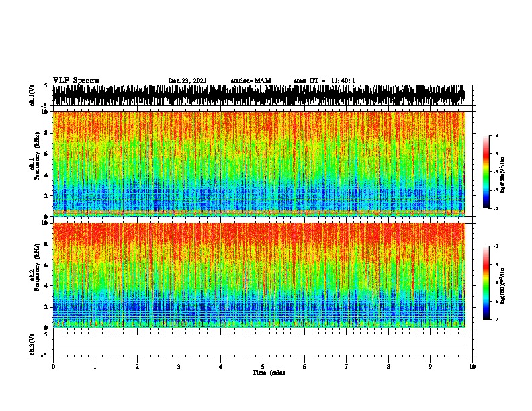
Task: Click the time axis tick label "7"
Action: (347, 367)
